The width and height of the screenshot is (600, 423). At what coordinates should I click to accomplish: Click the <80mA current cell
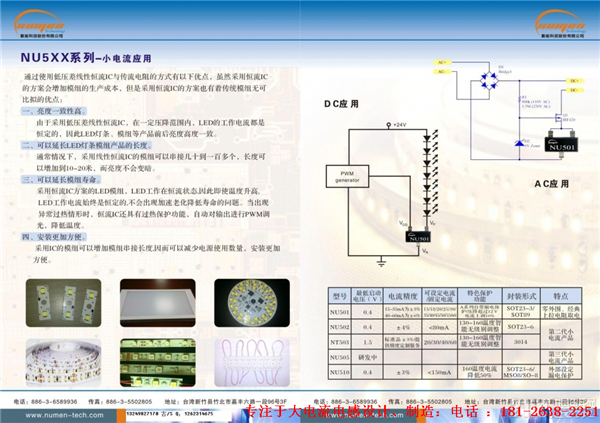[440, 327]
